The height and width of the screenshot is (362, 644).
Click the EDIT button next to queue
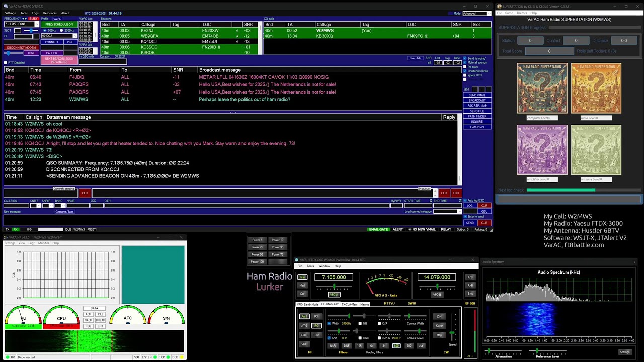point(456,193)
